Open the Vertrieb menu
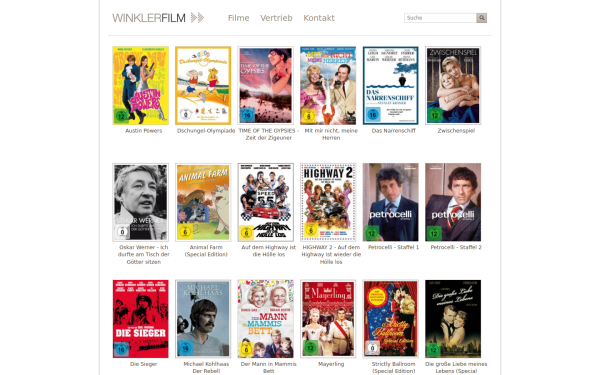 [x=276, y=18]
